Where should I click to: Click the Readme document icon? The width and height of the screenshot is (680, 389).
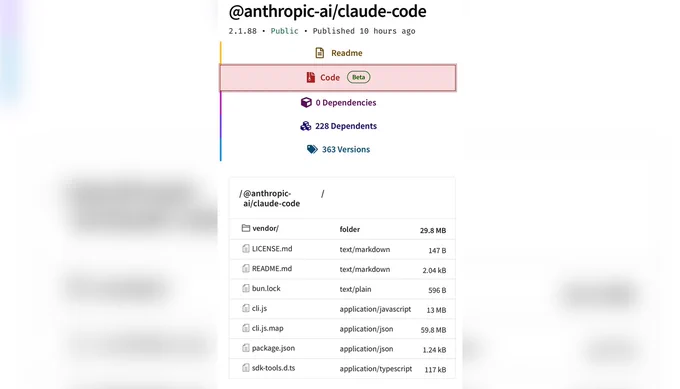pyautogui.click(x=320, y=53)
